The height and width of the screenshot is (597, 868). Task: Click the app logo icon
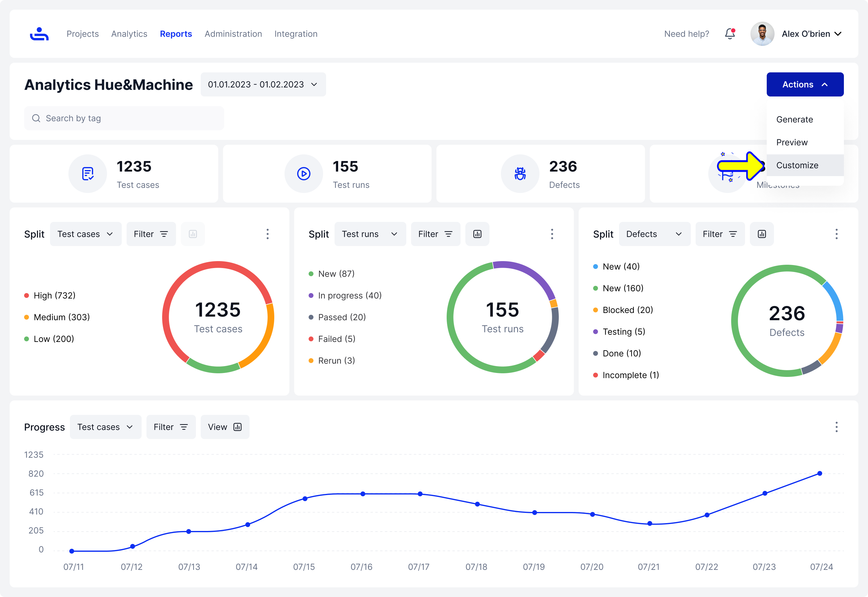[x=39, y=34]
